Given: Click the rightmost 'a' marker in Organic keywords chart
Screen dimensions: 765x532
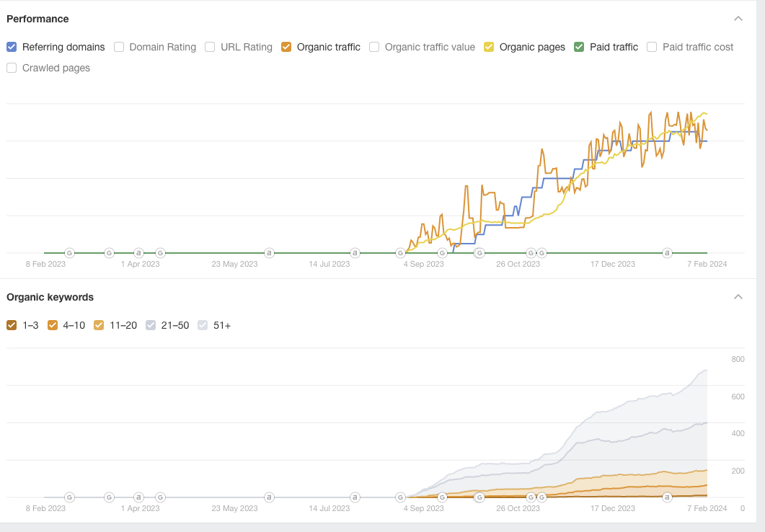Looking at the screenshot, I should [x=667, y=497].
